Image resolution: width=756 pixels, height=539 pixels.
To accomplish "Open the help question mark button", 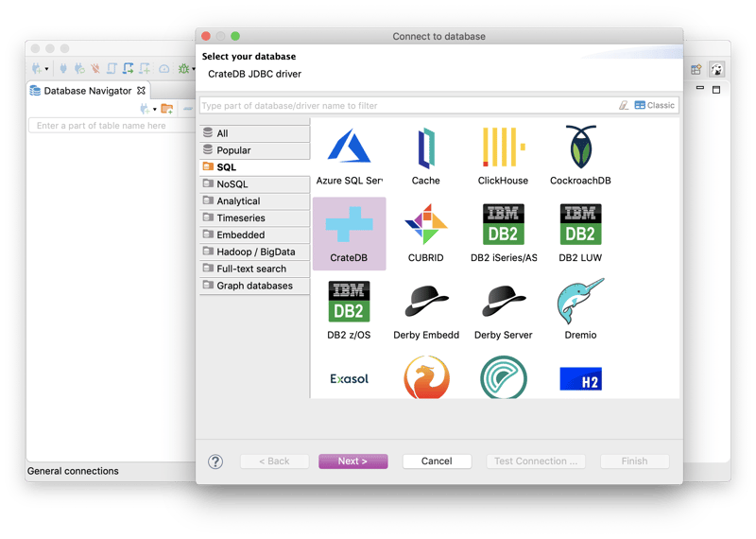I will (215, 461).
